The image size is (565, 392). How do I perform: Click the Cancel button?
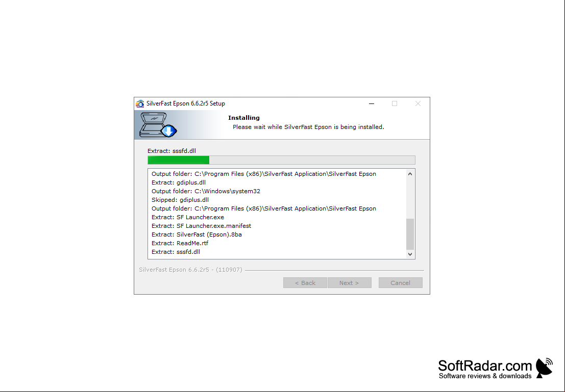[400, 283]
